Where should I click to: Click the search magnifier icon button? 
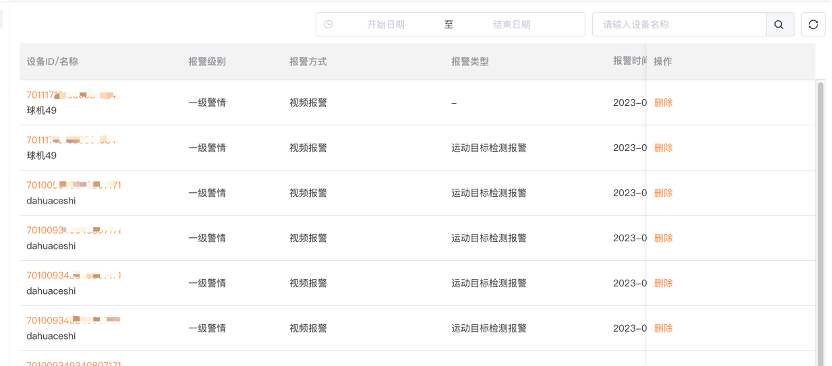tap(780, 24)
